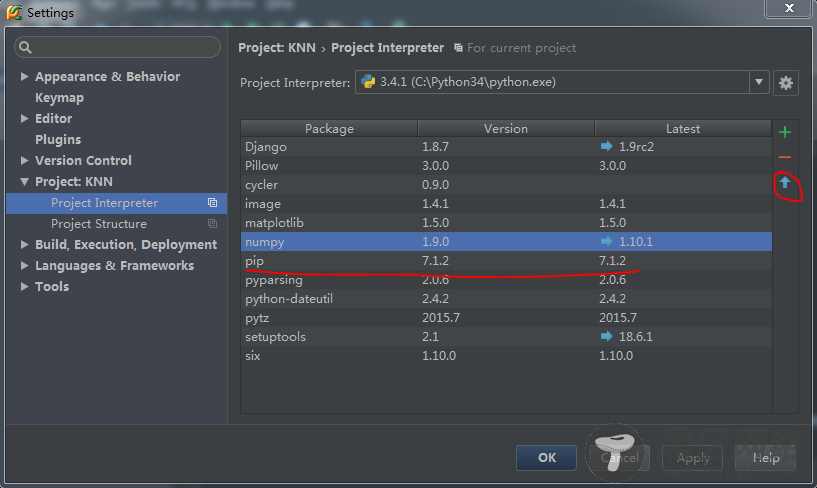The width and height of the screenshot is (817, 488).
Task: Click Project: KNN breadcrumb text
Action: (x=277, y=48)
